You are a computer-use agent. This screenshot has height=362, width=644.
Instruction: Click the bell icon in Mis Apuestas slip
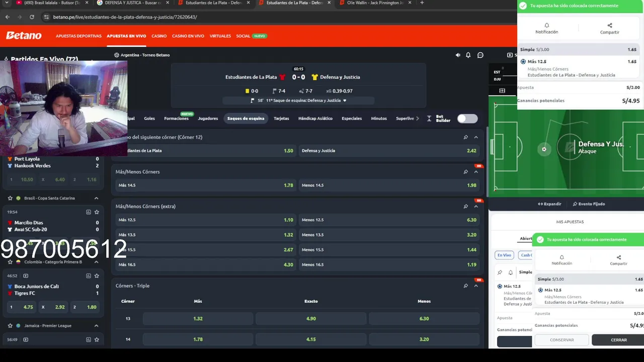[510, 273]
